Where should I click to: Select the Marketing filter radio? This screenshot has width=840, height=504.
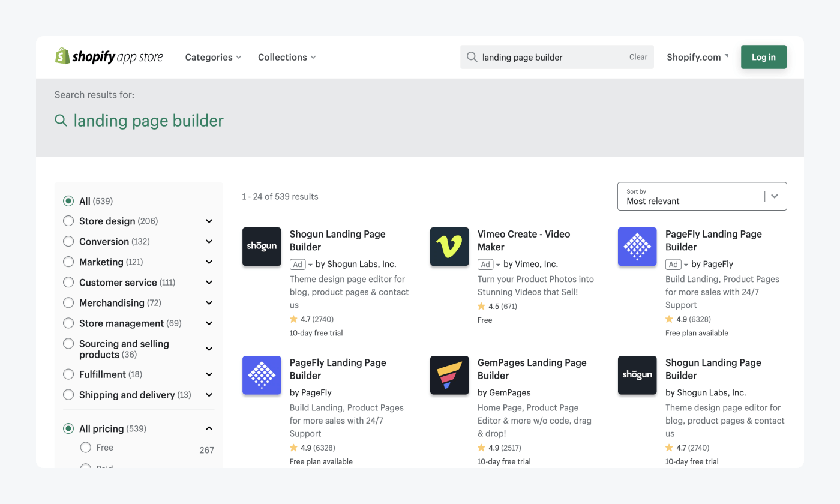[x=68, y=262]
